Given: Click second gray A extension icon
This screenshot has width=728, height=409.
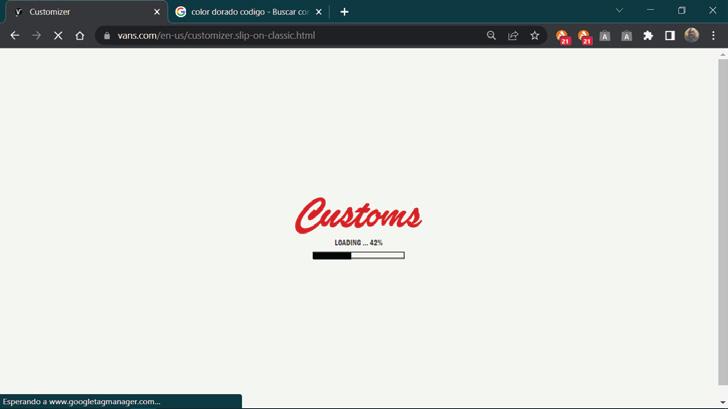Looking at the screenshot, I should [x=626, y=36].
